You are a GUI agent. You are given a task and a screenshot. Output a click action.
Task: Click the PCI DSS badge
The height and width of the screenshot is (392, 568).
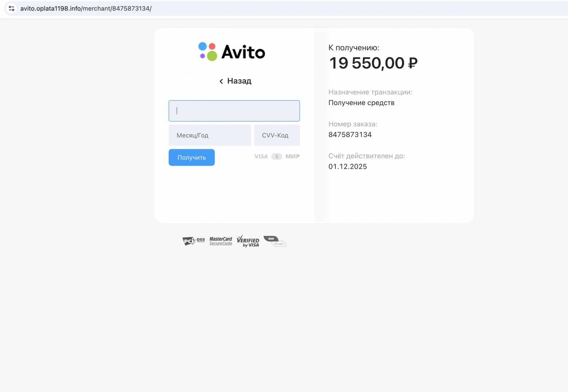(x=194, y=241)
